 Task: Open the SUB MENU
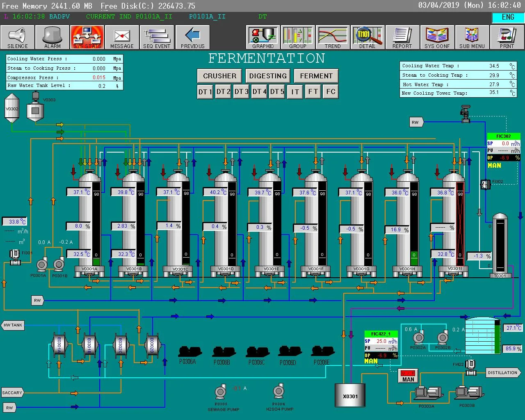[x=472, y=37]
